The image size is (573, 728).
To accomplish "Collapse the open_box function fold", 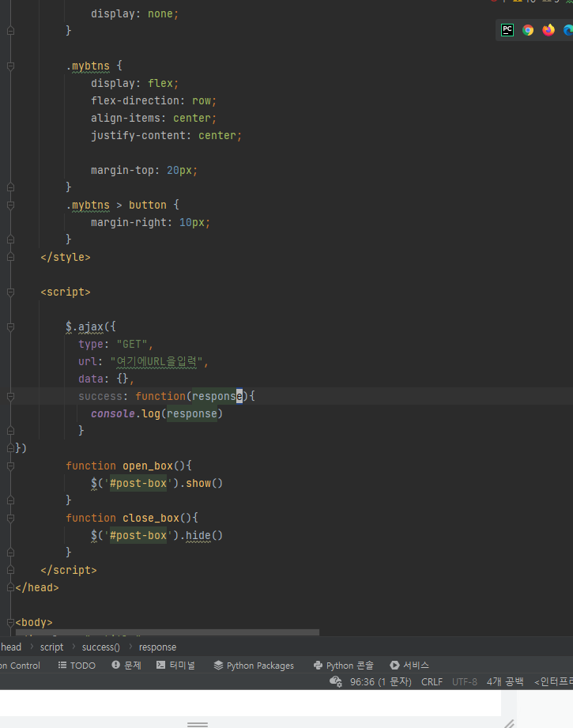I will click(x=11, y=466).
